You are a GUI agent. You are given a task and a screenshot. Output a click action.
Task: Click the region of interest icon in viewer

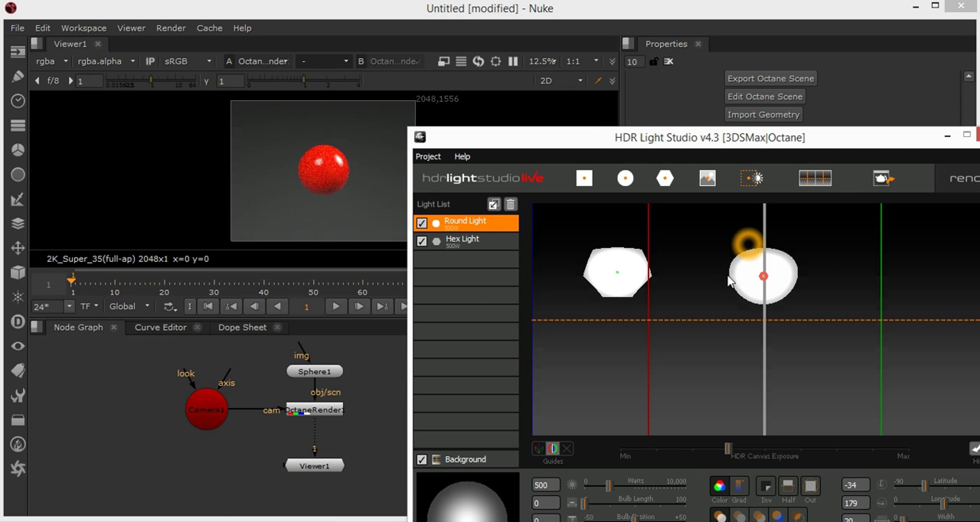[x=495, y=62]
